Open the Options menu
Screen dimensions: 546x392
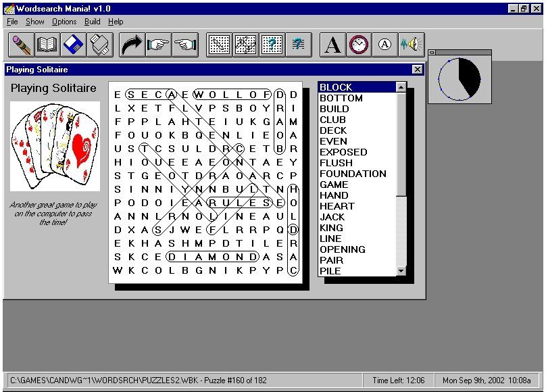coord(64,22)
